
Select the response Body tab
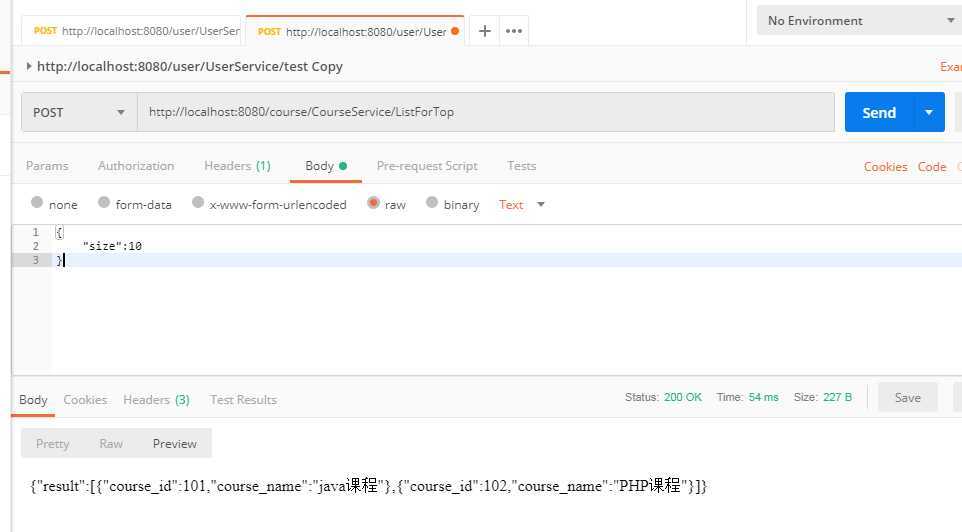pyautogui.click(x=33, y=399)
